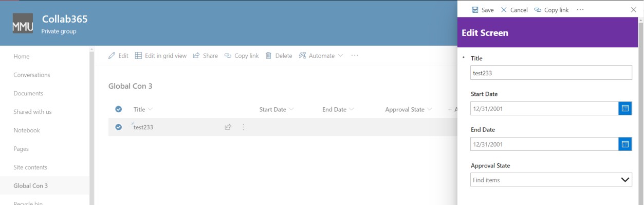Viewport: 644px width, 205px height.
Task: Open Collab365 site title link
Action: click(x=64, y=19)
